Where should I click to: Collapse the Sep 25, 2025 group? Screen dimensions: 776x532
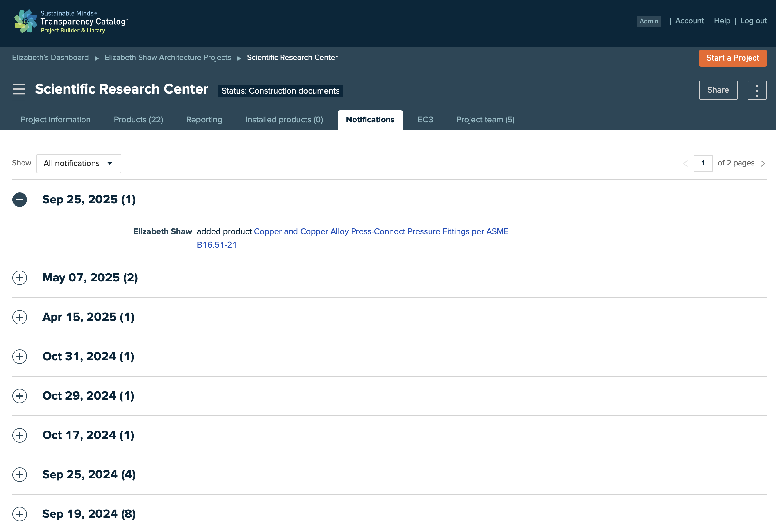[20, 200]
